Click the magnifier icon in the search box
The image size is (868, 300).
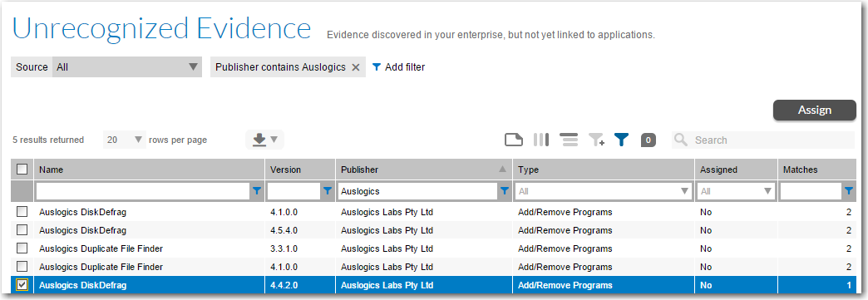point(681,140)
